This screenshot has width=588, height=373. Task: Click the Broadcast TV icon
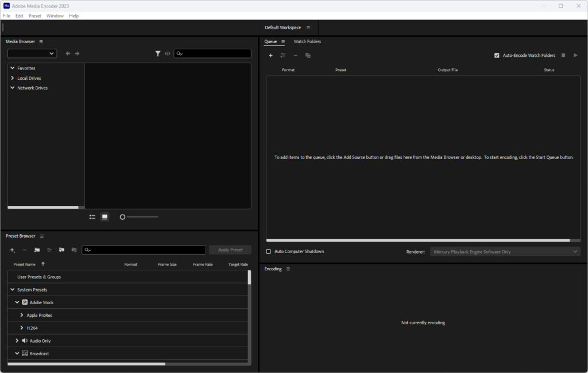coord(25,353)
